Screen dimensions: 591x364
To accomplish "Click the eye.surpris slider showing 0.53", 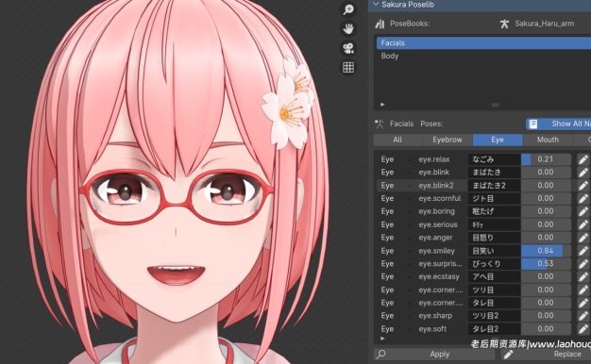I will [546, 264].
